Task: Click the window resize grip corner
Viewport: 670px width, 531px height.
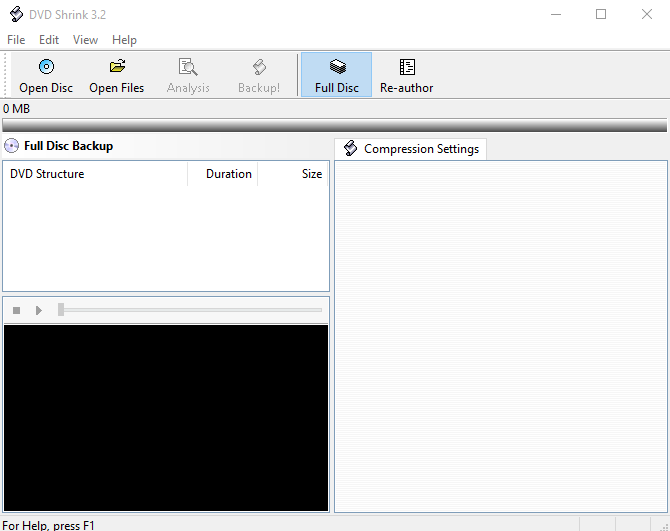Action: 664,526
